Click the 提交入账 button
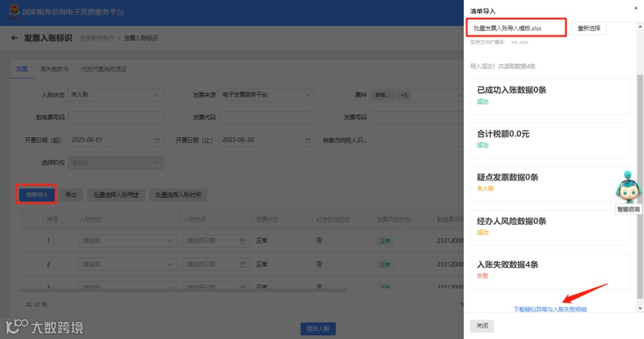Viewport: 644px width, 339px height. pyautogui.click(x=318, y=329)
